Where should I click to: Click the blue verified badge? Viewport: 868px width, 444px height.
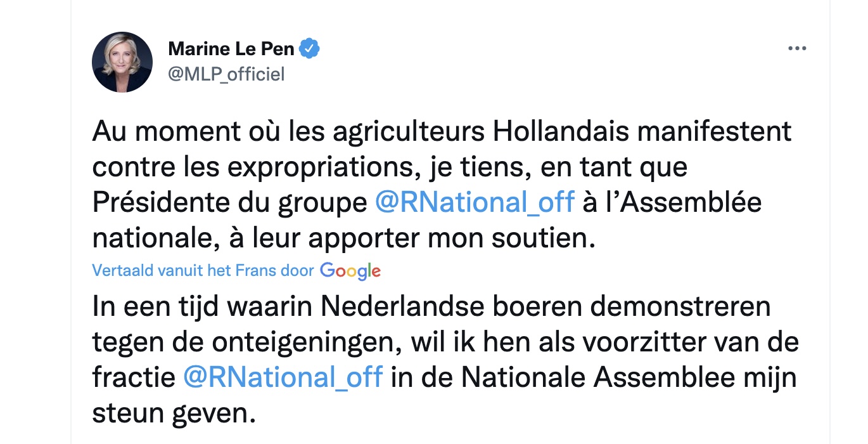309,48
